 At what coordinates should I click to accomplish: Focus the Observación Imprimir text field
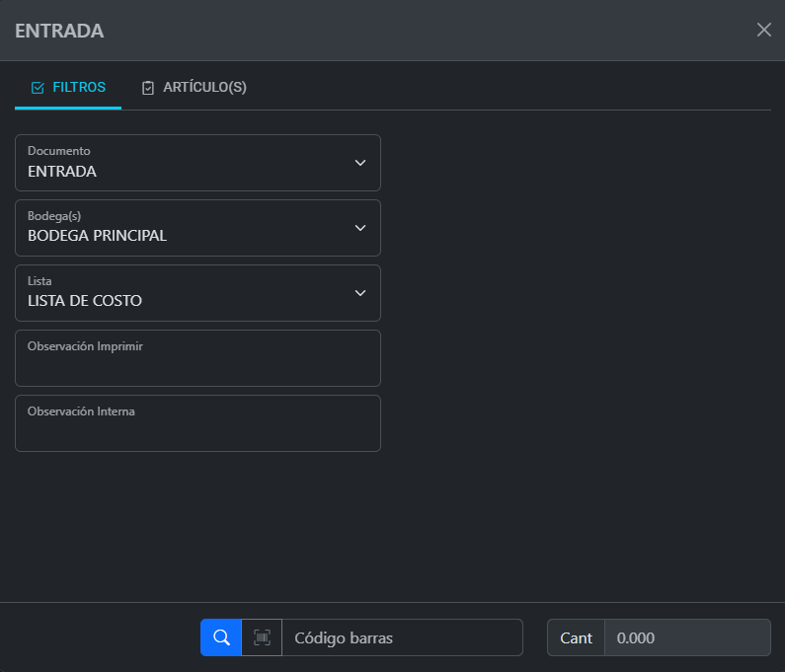coord(197,363)
